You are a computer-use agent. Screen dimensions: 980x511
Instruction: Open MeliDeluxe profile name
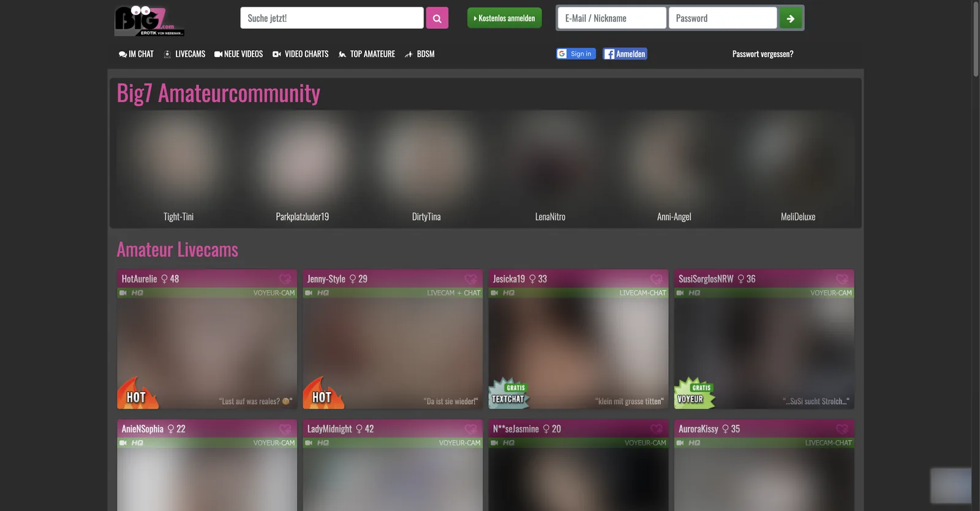tap(798, 217)
